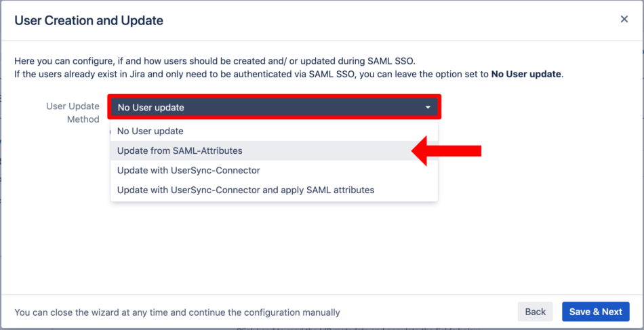
Task: Open the User Update Method combo box
Action: pyautogui.click(x=275, y=108)
